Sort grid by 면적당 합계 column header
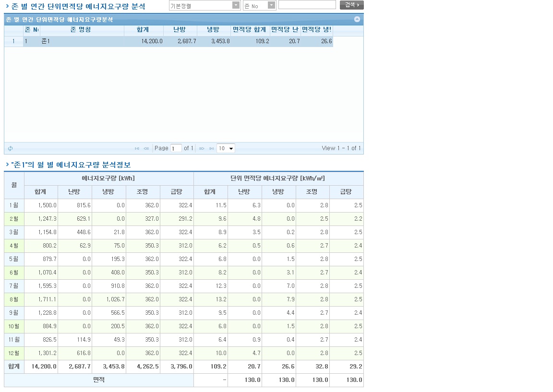The width and height of the screenshot is (553, 392). click(x=250, y=30)
